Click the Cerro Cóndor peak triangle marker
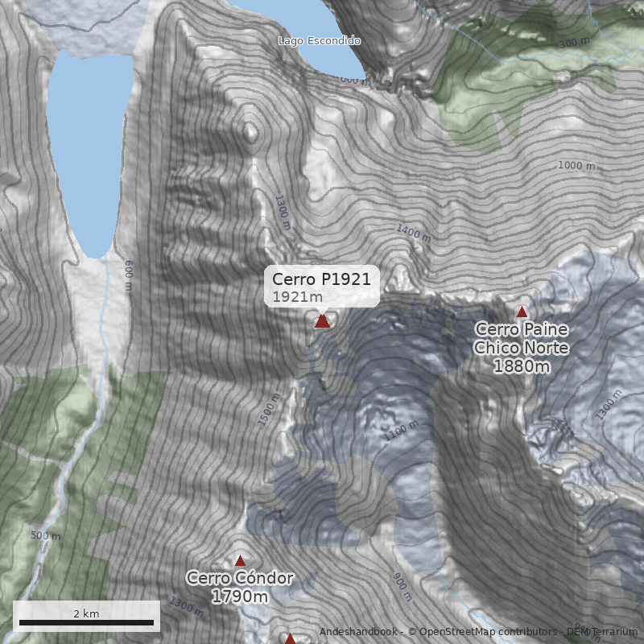 (x=240, y=560)
